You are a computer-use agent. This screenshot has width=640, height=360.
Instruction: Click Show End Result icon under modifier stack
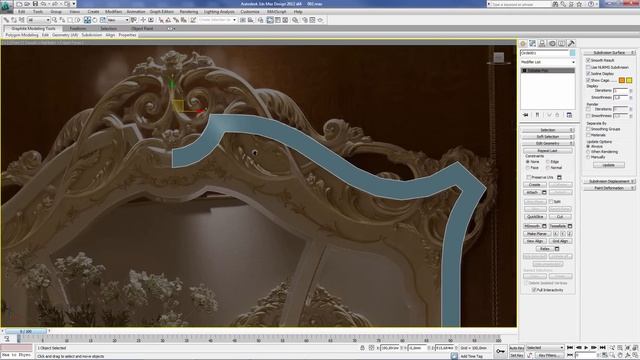(x=537, y=115)
